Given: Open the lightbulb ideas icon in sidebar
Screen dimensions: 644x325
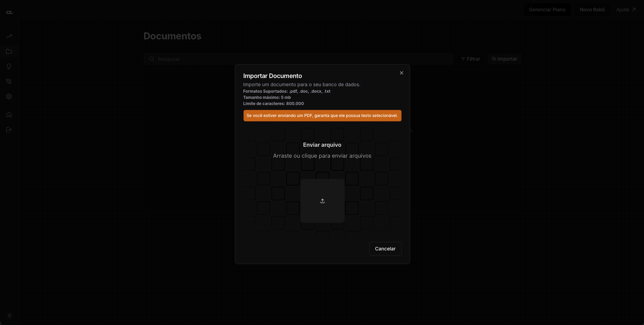Looking at the screenshot, I should 9,66.
